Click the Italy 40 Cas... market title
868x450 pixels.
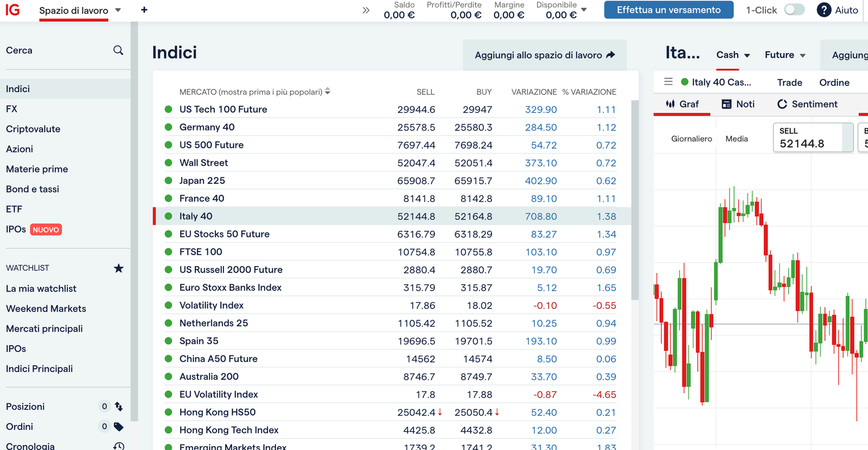pyautogui.click(x=722, y=83)
